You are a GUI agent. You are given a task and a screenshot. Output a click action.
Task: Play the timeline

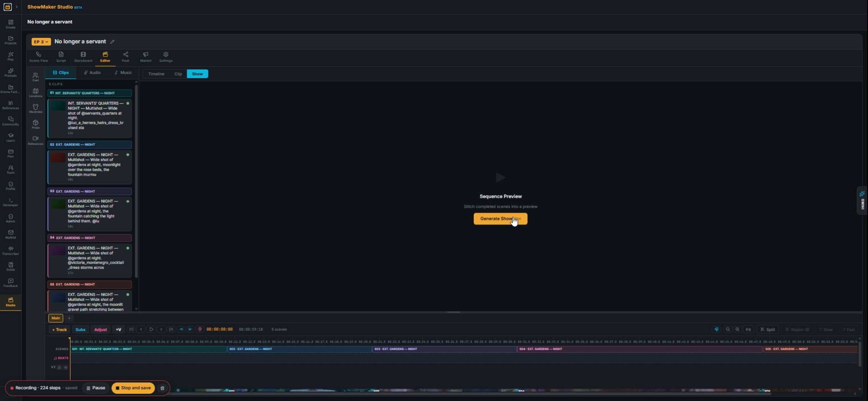point(151,330)
